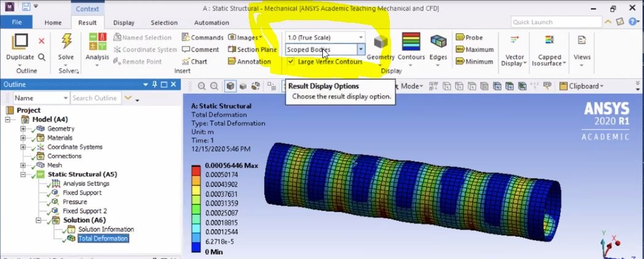Maximize the Outline panel using square icon
This screenshot has height=259, width=644.
tap(164, 84)
